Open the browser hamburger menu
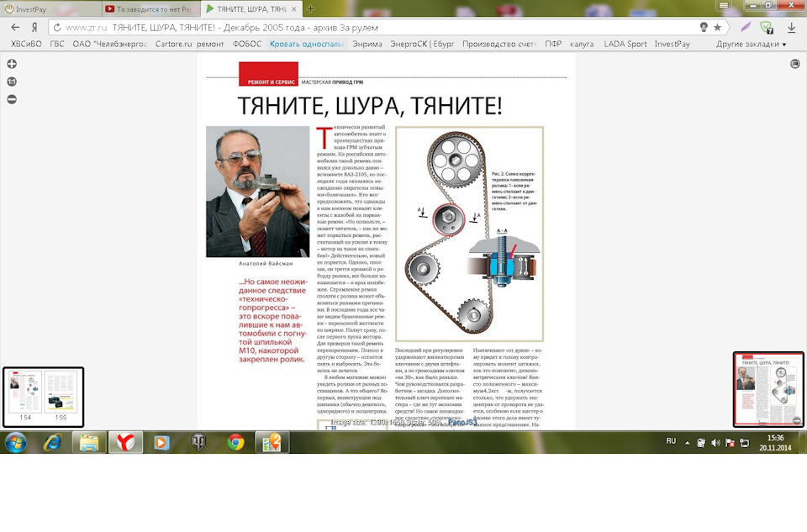This screenshot has width=807, height=532. (x=724, y=5)
